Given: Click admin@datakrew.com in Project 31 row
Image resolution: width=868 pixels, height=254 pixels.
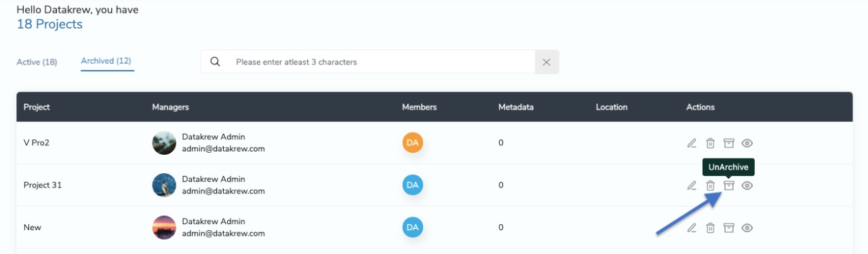Looking at the screenshot, I should (223, 191).
